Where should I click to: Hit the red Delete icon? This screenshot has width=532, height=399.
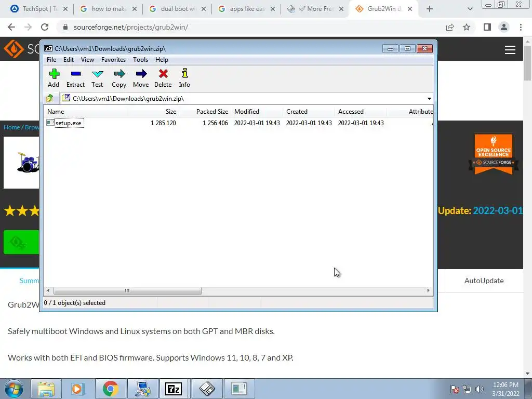click(x=163, y=78)
